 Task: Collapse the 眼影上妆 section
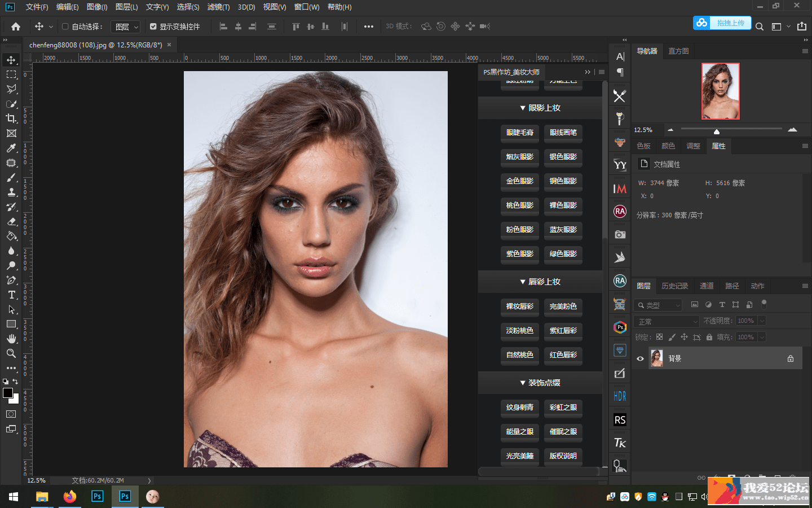tap(540, 108)
